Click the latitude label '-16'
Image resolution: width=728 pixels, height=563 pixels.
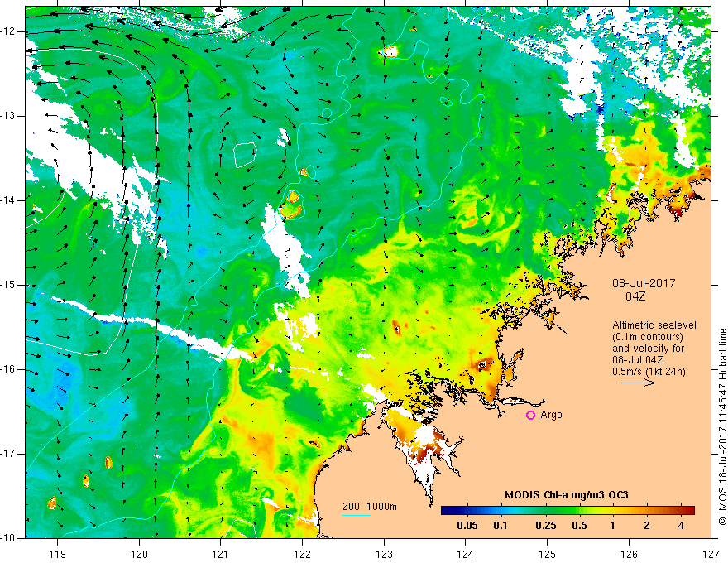[8, 369]
